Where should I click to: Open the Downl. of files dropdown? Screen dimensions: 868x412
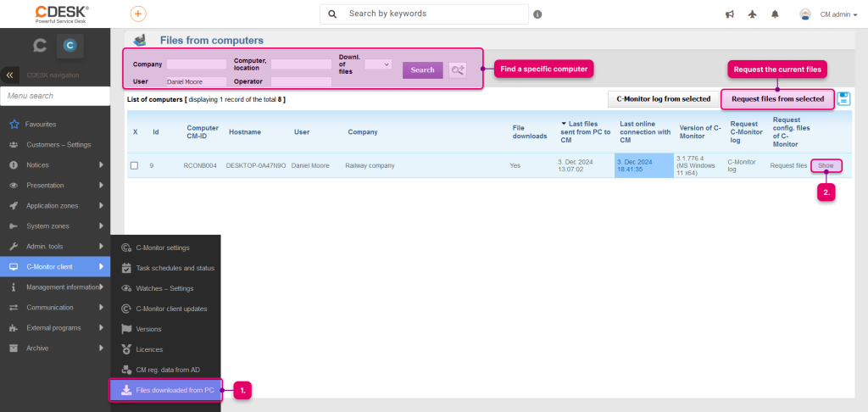pyautogui.click(x=378, y=64)
